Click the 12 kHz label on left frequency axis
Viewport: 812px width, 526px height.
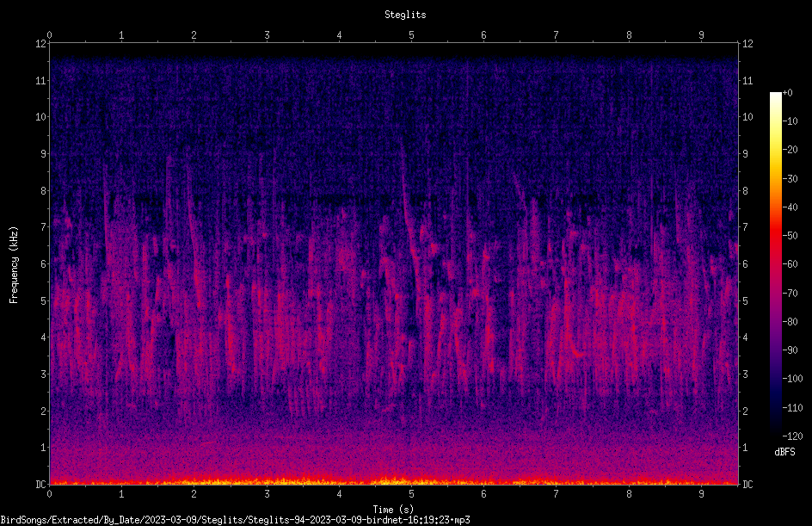click(x=41, y=44)
